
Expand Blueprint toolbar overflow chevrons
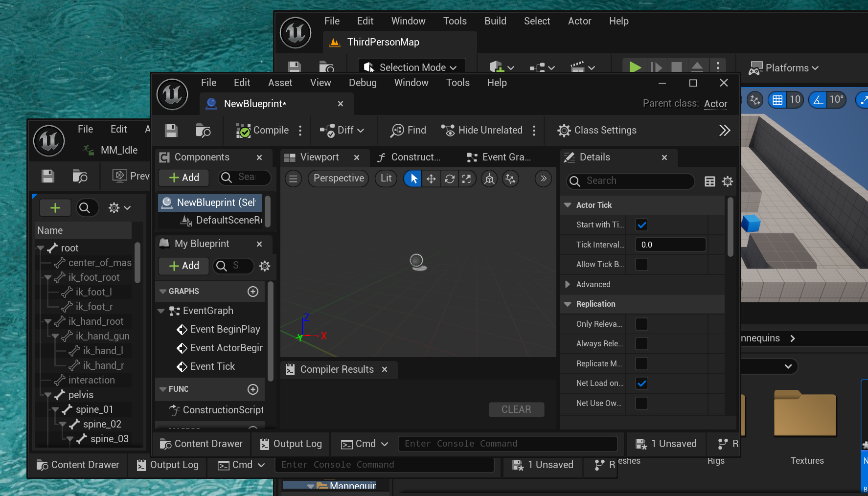[x=725, y=130]
